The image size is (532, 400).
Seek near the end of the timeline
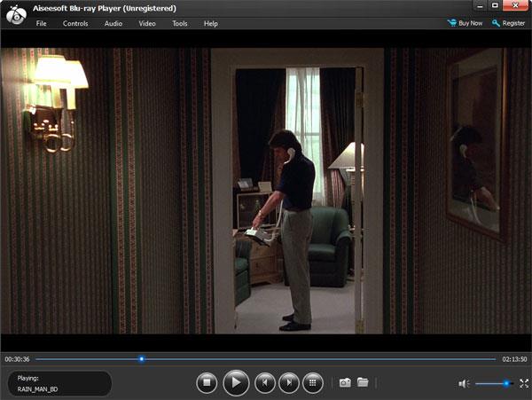(489, 359)
